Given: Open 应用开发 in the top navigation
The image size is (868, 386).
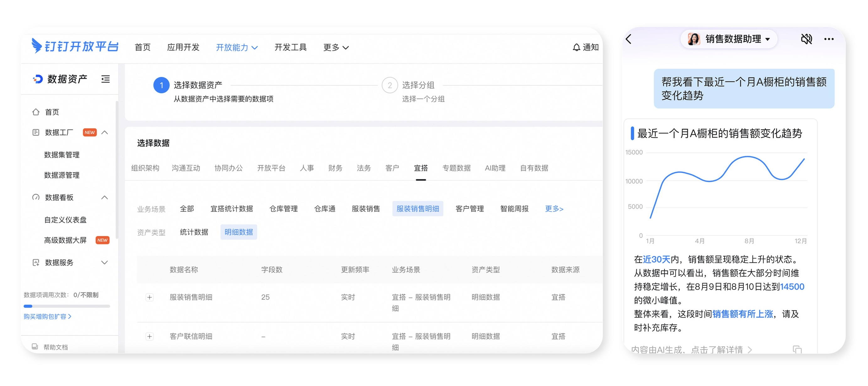Looking at the screenshot, I should pyautogui.click(x=183, y=47).
